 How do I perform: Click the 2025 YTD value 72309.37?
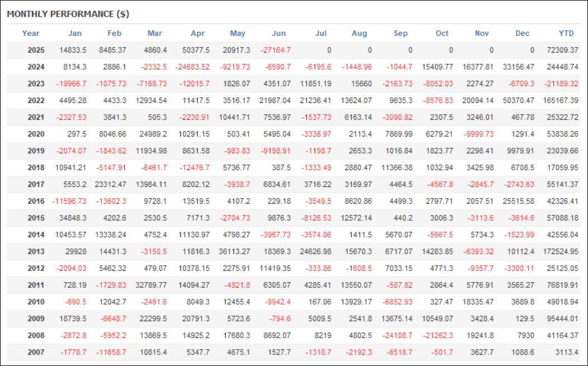coord(562,50)
